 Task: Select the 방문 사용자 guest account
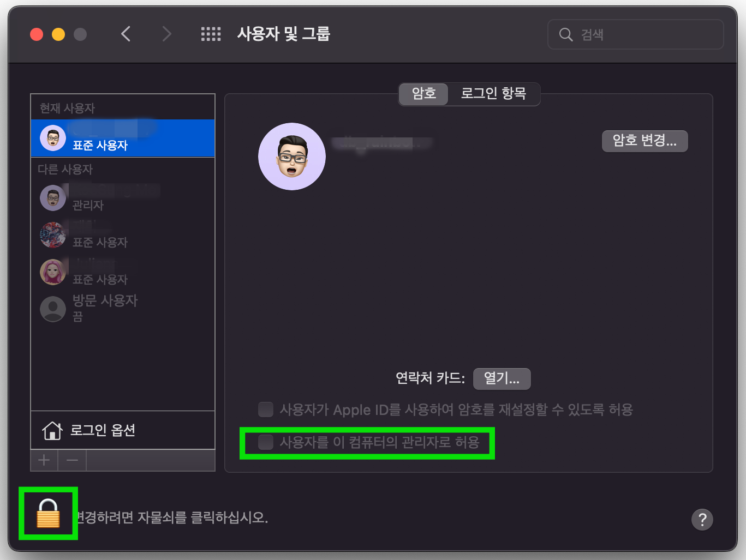[123, 309]
